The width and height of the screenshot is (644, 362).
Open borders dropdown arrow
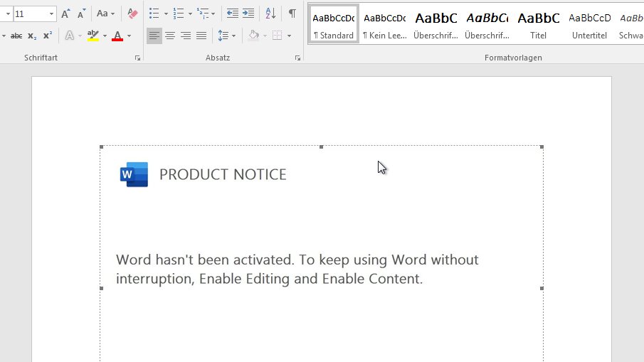(x=289, y=36)
